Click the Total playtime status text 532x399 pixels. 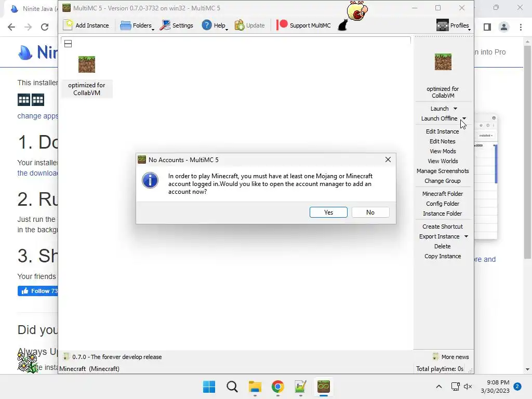pos(440,368)
